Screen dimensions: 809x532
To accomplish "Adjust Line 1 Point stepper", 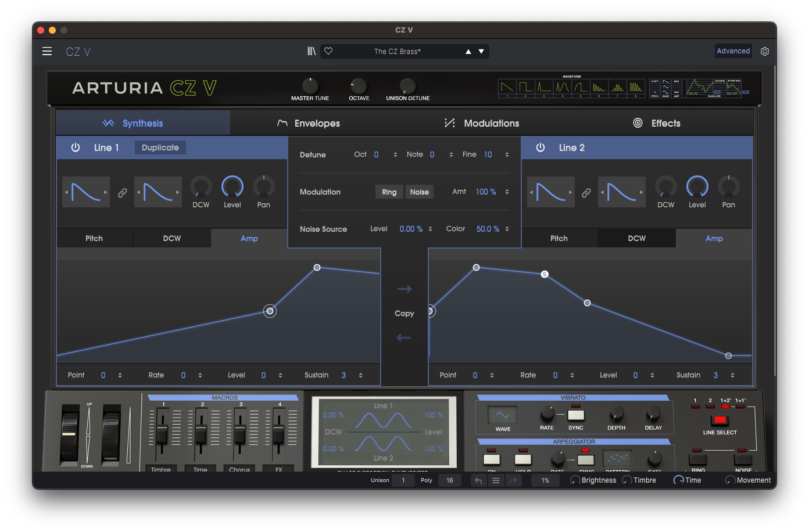I will click(120, 375).
